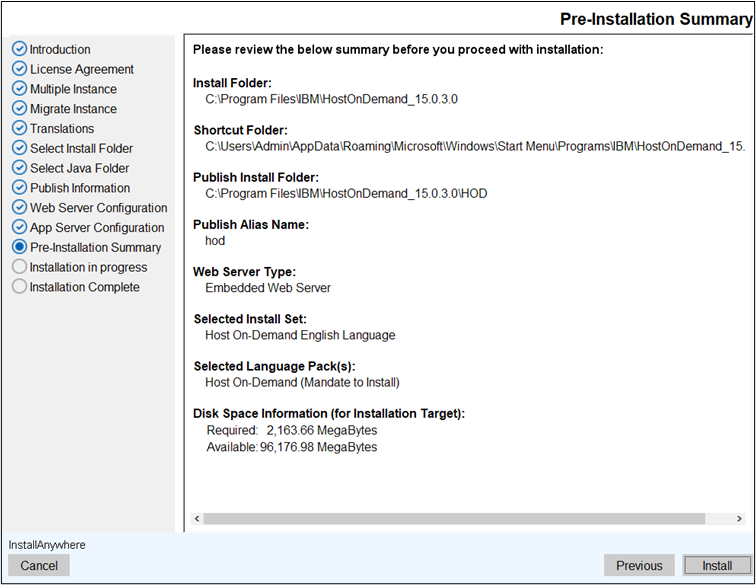
Task: Cancel the installation wizard
Action: pos(39,565)
